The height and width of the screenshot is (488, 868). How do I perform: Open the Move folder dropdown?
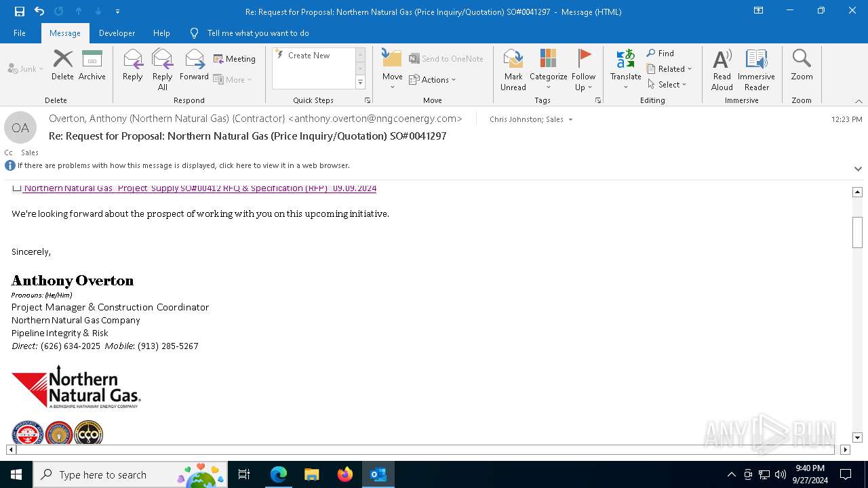click(x=392, y=70)
